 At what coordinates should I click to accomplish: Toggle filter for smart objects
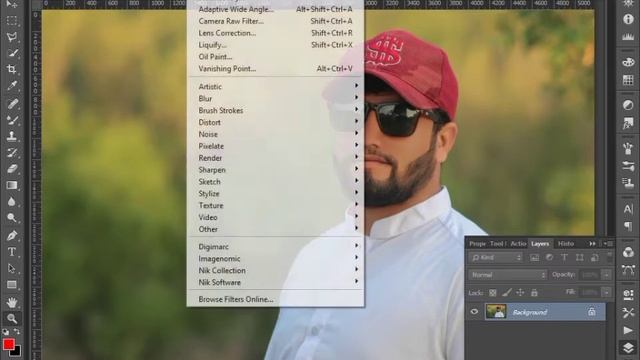point(595,258)
